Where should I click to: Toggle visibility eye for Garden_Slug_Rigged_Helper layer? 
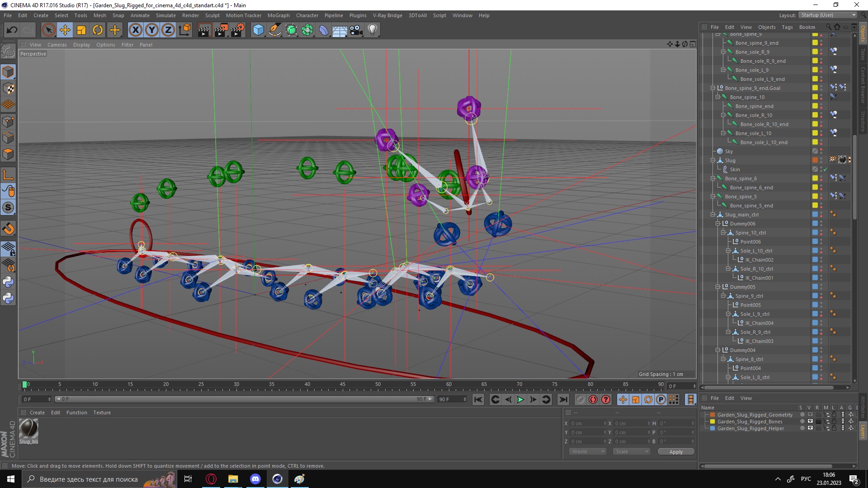click(810, 428)
